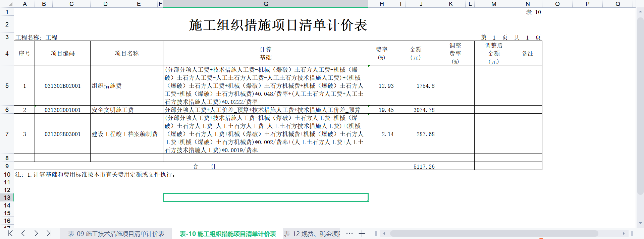Click the vertical scrollbar thumb

click(640, 106)
